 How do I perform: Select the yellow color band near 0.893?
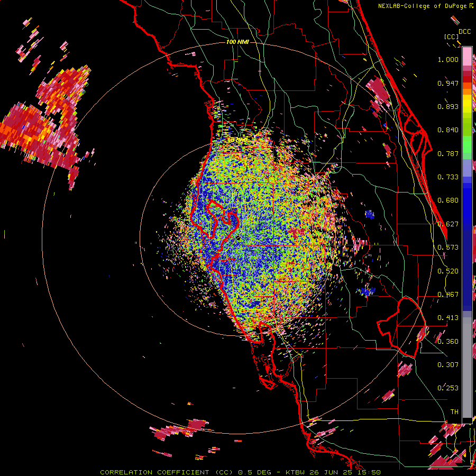(467, 104)
